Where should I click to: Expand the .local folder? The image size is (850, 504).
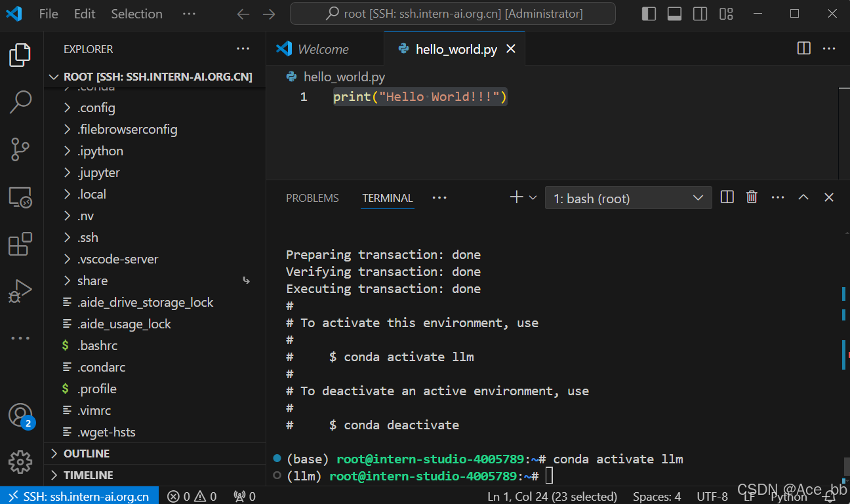point(155,194)
